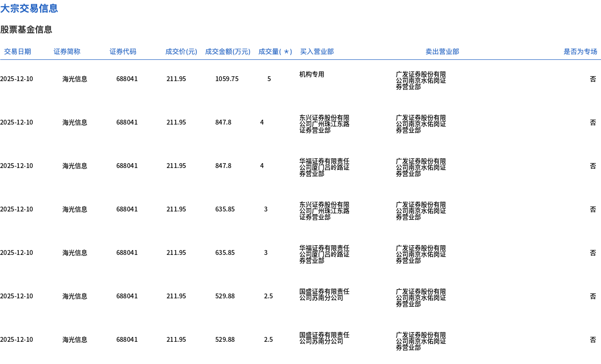Select volume 3 in the 华福证券 row
This screenshot has height=364, width=601.
266,252
